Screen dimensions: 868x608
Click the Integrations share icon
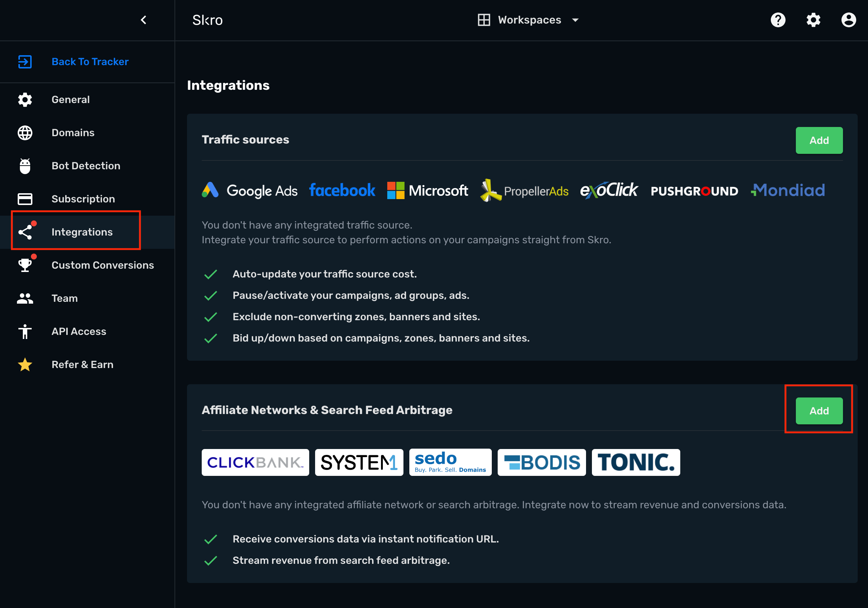pos(25,232)
